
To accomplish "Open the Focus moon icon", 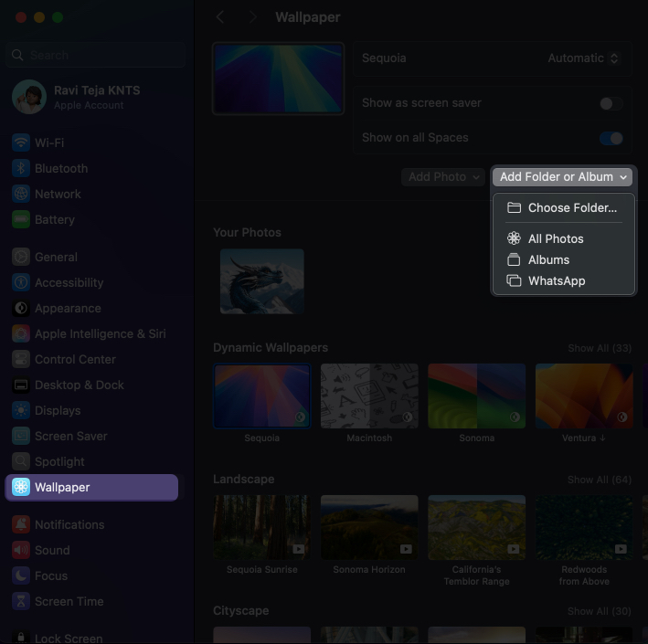I will 21,575.
